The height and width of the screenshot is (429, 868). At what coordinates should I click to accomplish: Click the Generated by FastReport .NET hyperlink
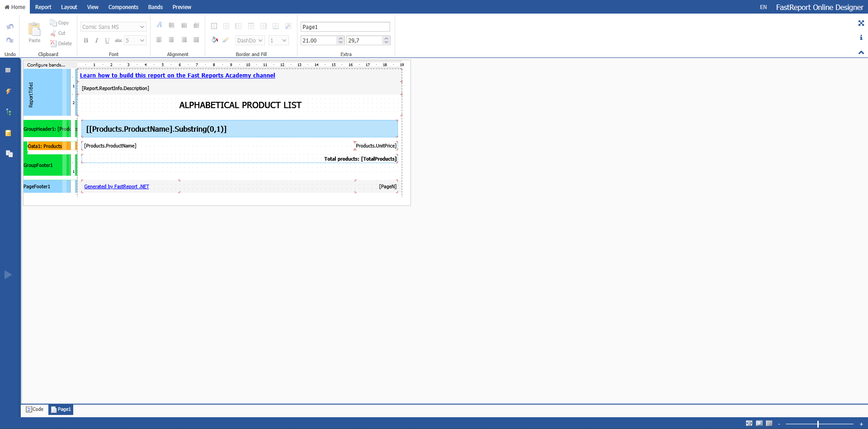click(116, 186)
